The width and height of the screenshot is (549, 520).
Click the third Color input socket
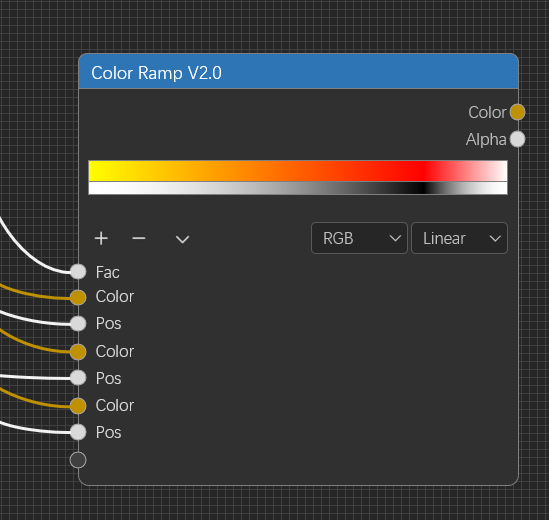tap(78, 406)
